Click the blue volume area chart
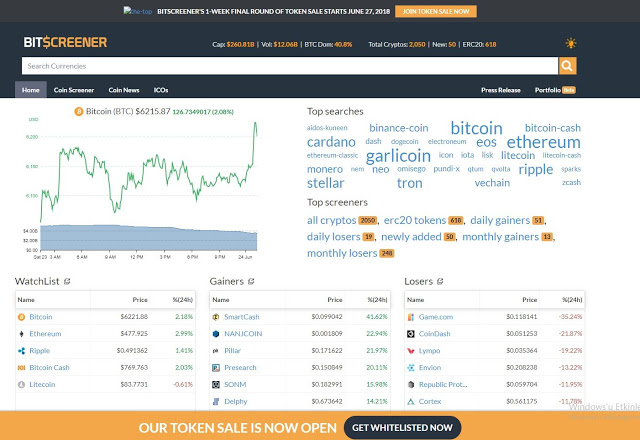Viewport: 640px width, 440px height. pos(149,238)
